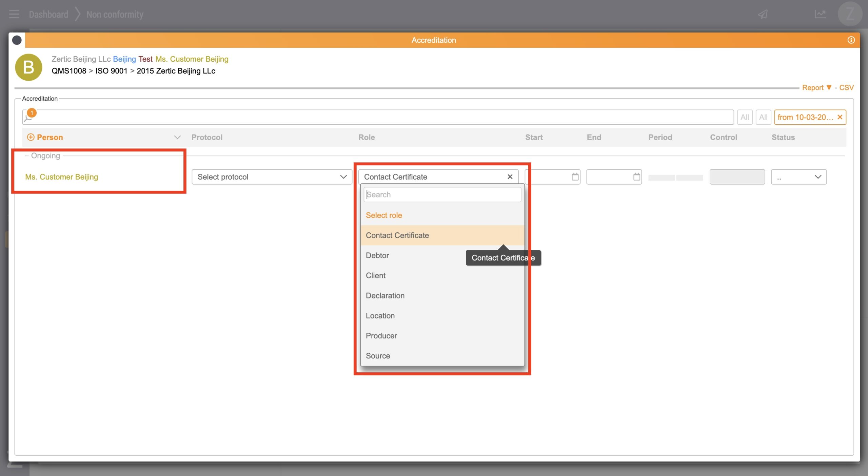Screen dimensions: 868x476
Task: Open the chart statistics icon
Action: pyautogui.click(x=820, y=14)
